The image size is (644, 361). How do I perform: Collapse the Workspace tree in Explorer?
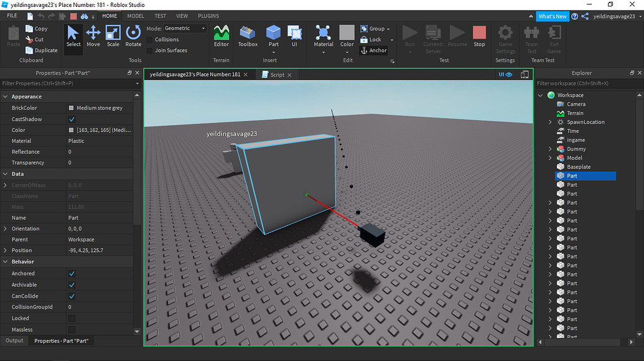(540, 95)
